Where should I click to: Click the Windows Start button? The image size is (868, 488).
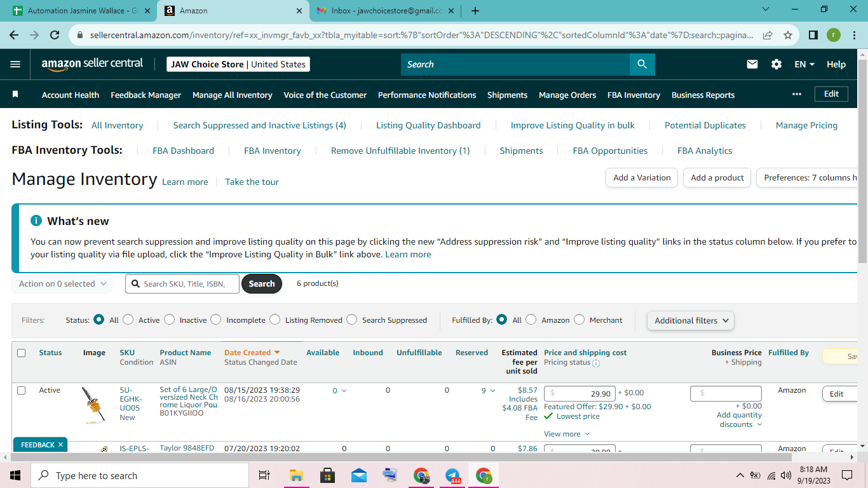tap(15, 475)
